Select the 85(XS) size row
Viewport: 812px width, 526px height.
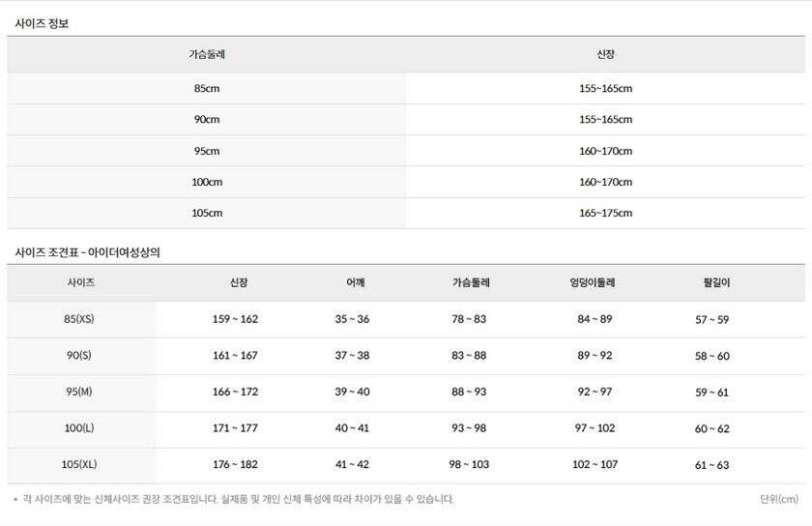(x=79, y=319)
